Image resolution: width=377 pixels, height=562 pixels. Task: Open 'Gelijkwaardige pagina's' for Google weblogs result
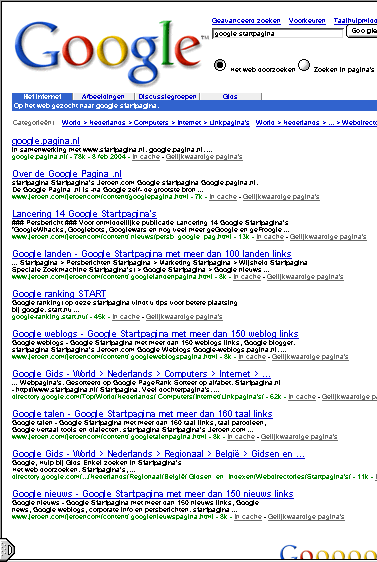point(310,357)
